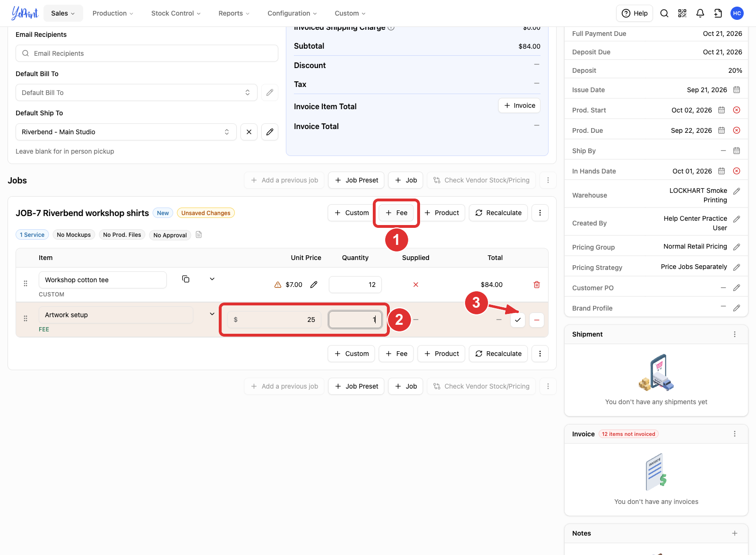Duplicate the Workshop cotton tee item
Viewport: 756px width, 555px height.
(x=186, y=279)
